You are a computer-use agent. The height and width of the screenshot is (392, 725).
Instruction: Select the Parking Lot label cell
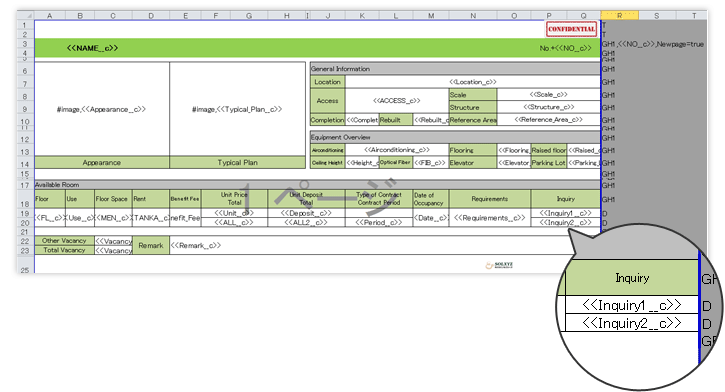click(x=548, y=163)
